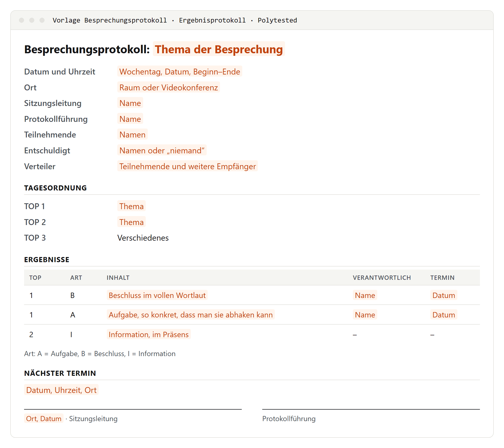
Task: Click the window title 'Vorlage Besprechungsprotokoll'
Action: click(x=110, y=20)
